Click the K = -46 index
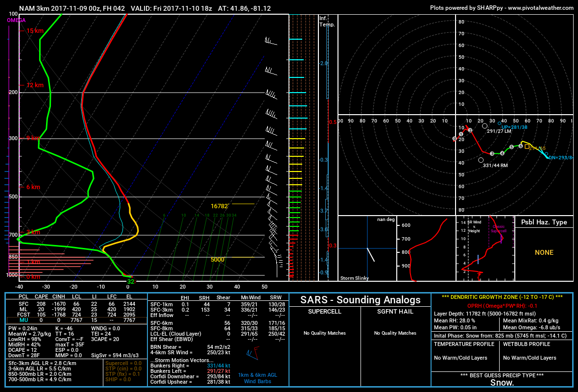The width and height of the screenshot is (578, 392). 64,329
